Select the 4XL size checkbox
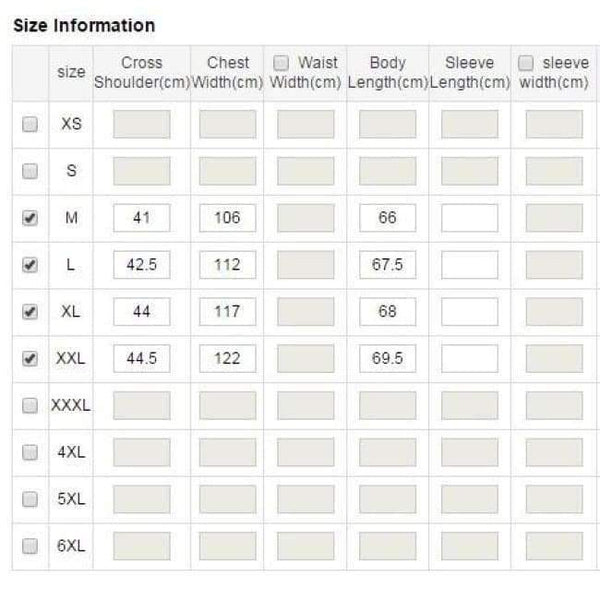The width and height of the screenshot is (600, 600). [30, 452]
